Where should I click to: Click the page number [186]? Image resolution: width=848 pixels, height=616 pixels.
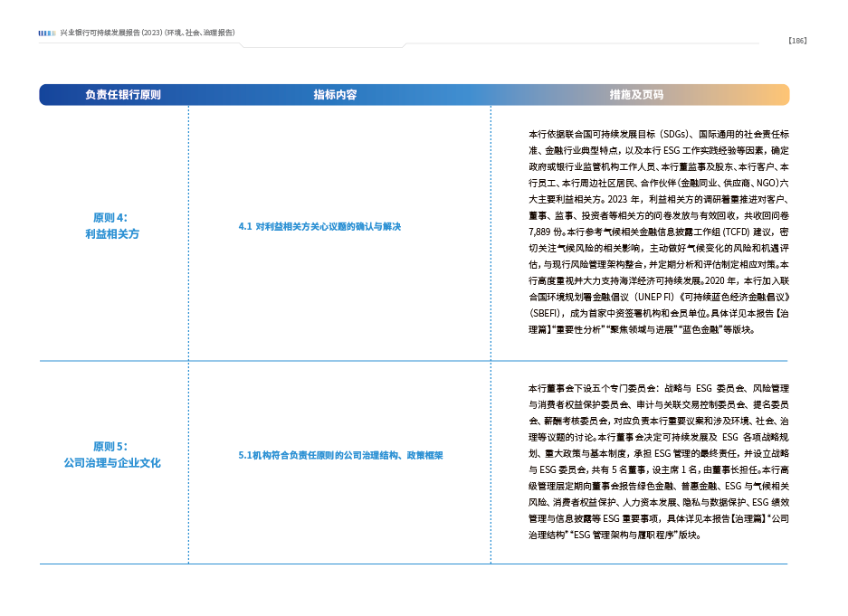(796, 41)
